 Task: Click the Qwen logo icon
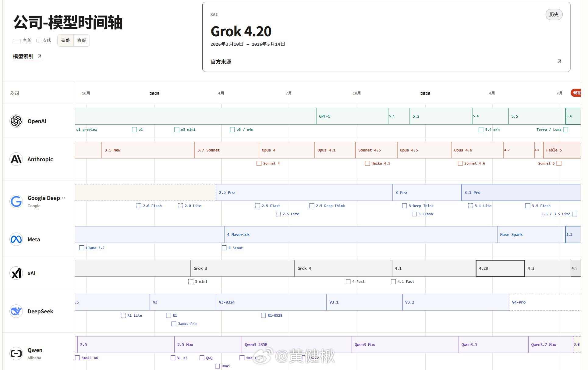(16, 354)
